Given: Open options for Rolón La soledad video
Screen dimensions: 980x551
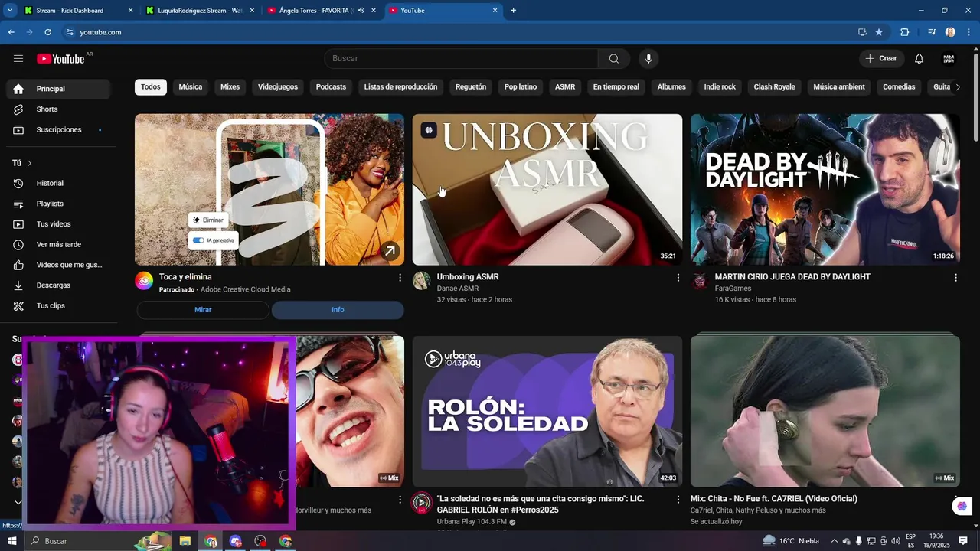Looking at the screenshot, I should [678, 499].
